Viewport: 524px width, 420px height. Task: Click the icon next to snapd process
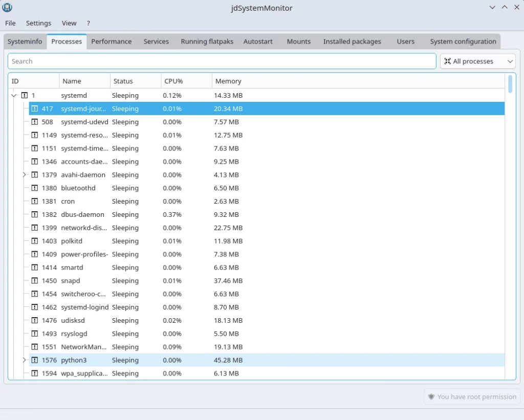pyautogui.click(x=35, y=281)
